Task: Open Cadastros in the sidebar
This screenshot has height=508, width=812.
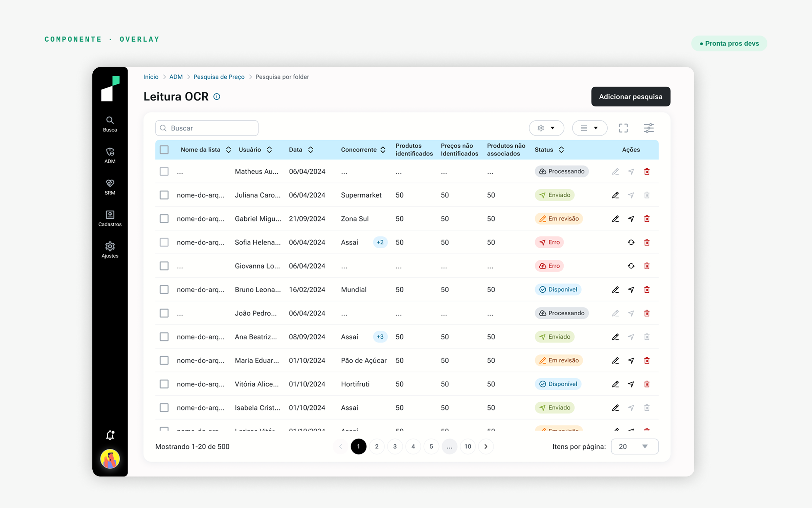Action: click(110, 219)
